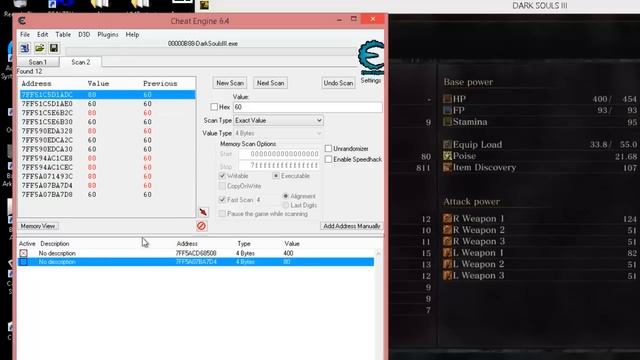Switch to the Scan 1 tab
640x360 pixels.
(x=38, y=62)
